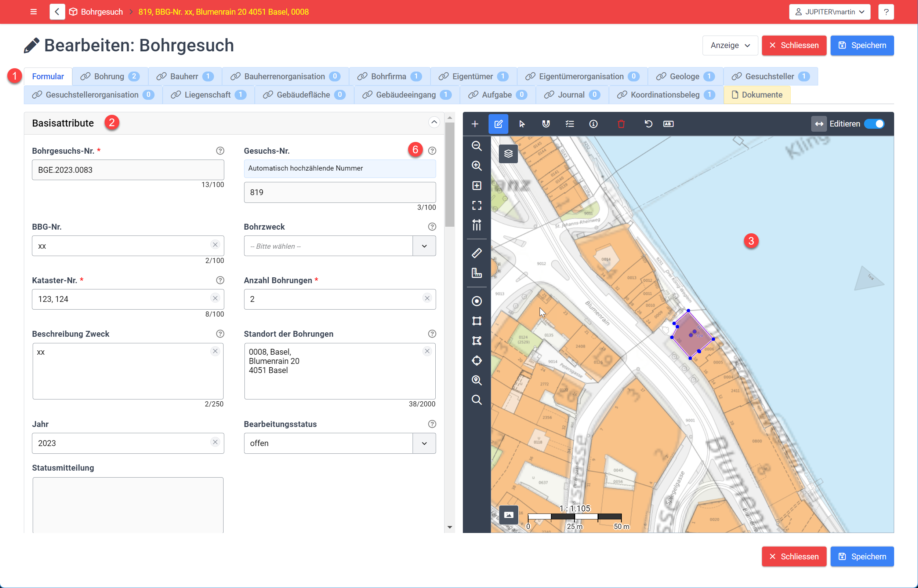Click the form's vertical scrollbar thumb

(x=450, y=175)
